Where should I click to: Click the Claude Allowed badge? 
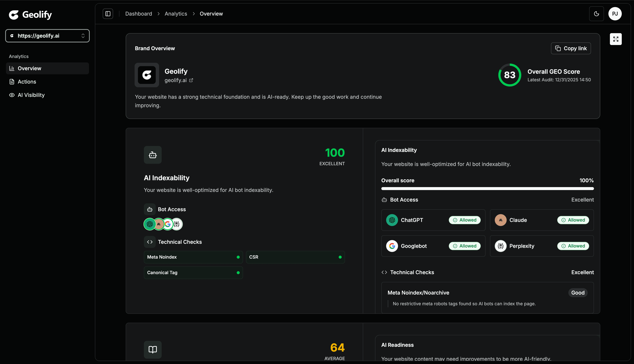573,220
